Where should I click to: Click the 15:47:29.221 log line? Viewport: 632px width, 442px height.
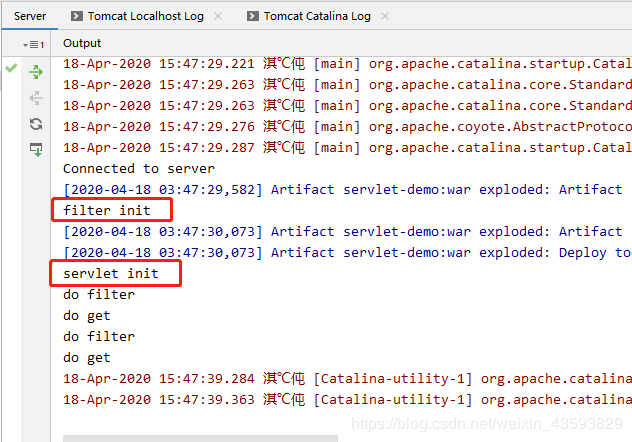click(347, 64)
